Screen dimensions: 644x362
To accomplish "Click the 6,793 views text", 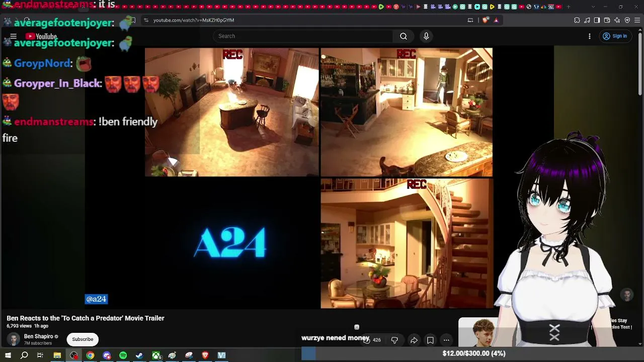I will coord(19,326).
